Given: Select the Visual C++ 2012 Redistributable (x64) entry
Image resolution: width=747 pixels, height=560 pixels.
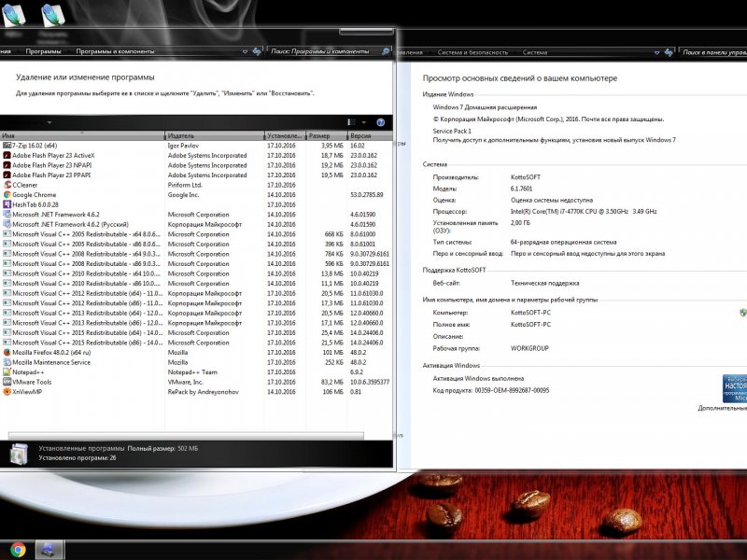Looking at the screenshot, I should point(87,293).
